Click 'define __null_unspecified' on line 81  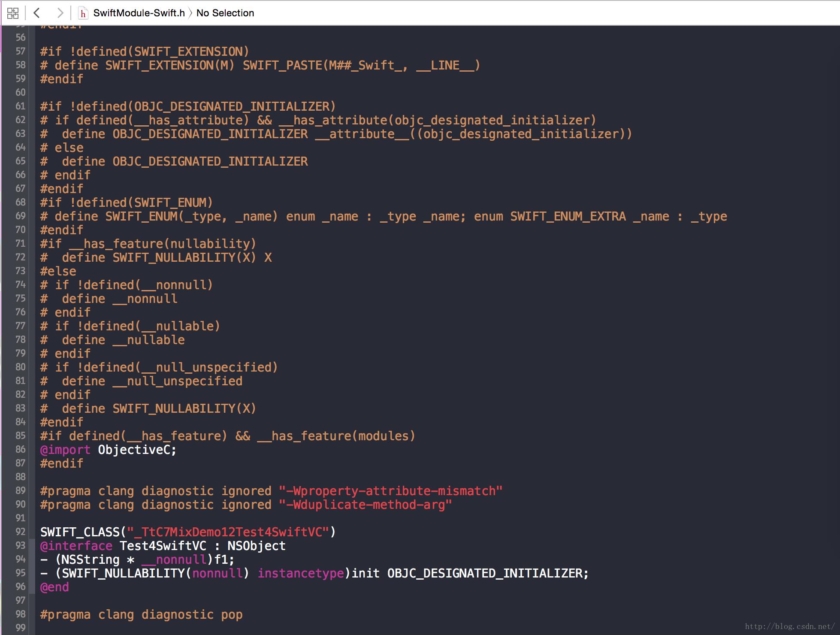[152, 381]
